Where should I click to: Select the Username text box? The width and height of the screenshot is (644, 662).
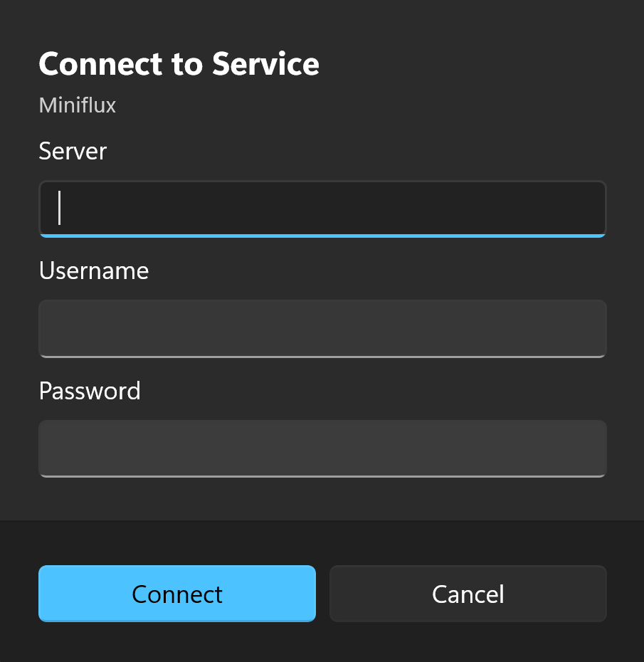click(322, 329)
